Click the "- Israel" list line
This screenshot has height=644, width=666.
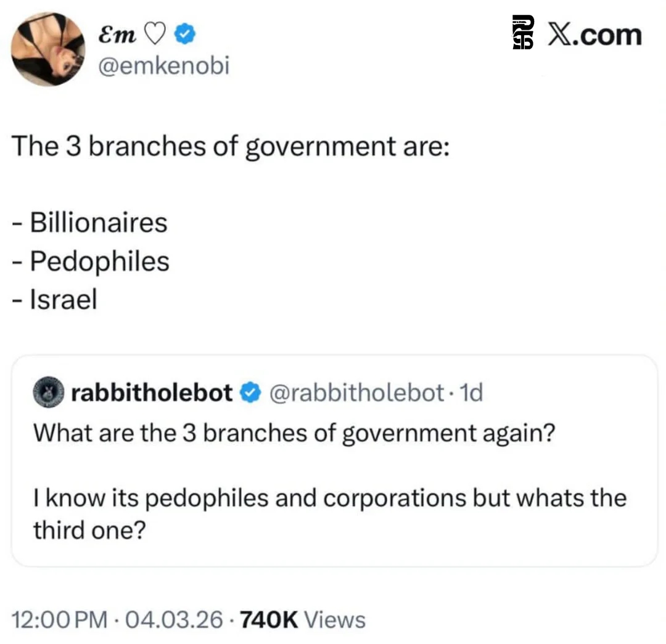coord(55,300)
